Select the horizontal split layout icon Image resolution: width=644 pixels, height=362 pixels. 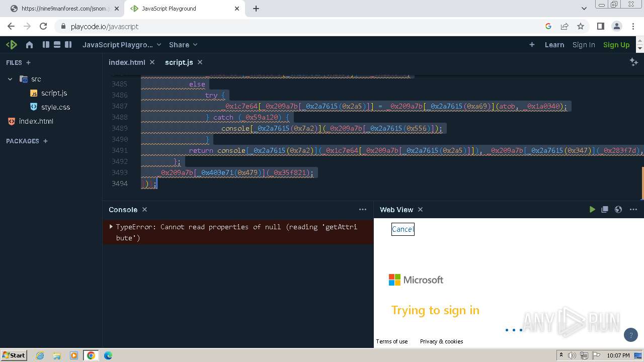tap(57, 45)
